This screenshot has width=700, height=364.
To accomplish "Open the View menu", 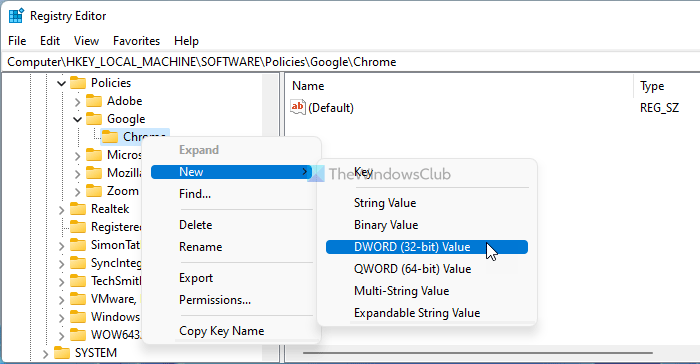I will coord(86,41).
